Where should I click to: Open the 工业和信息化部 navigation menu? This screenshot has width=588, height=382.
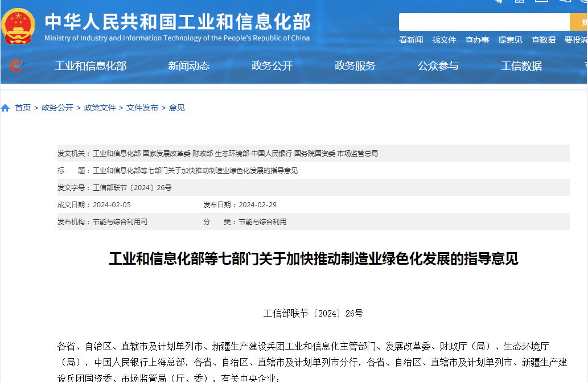[91, 66]
